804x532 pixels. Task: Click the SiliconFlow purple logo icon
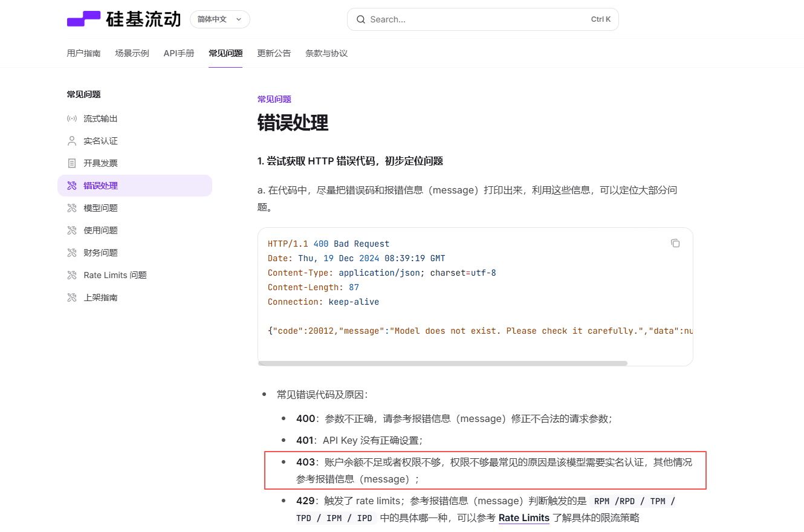click(83, 19)
